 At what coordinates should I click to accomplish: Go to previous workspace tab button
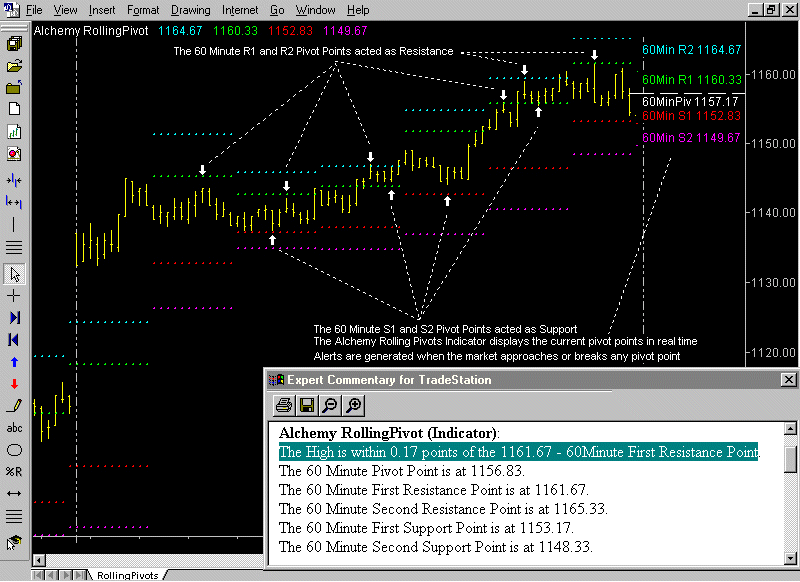coord(51,575)
